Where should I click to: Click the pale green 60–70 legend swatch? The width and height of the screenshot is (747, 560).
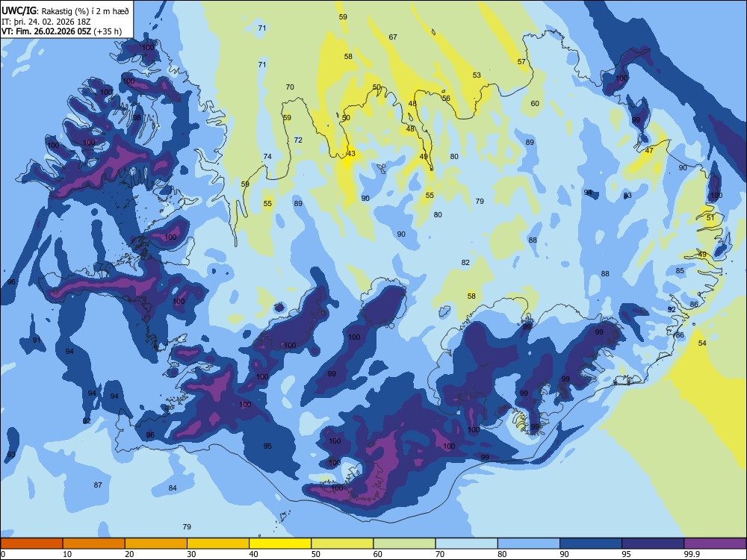pyautogui.click(x=404, y=544)
